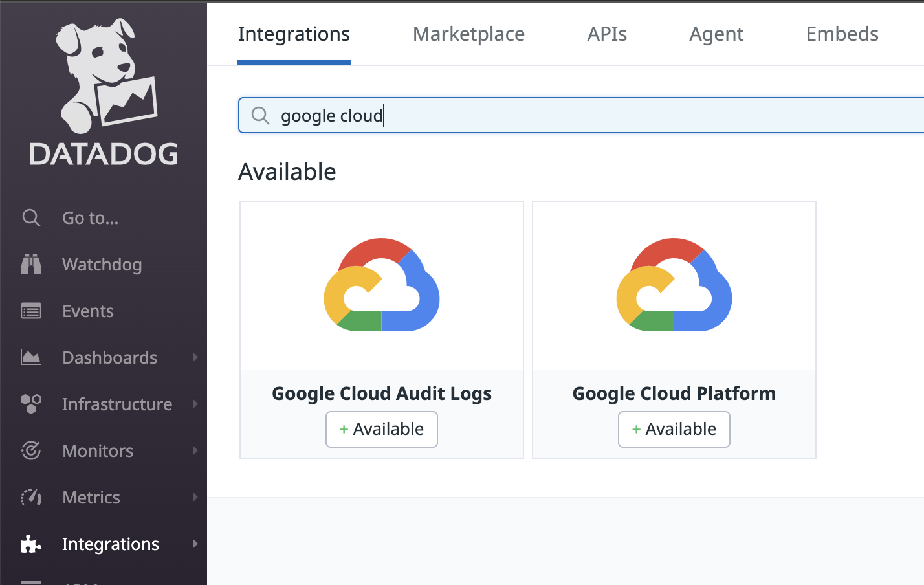Screen dimensions: 924x585
Task: Click the Metrics gauge icon
Action: pyautogui.click(x=31, y=498)
